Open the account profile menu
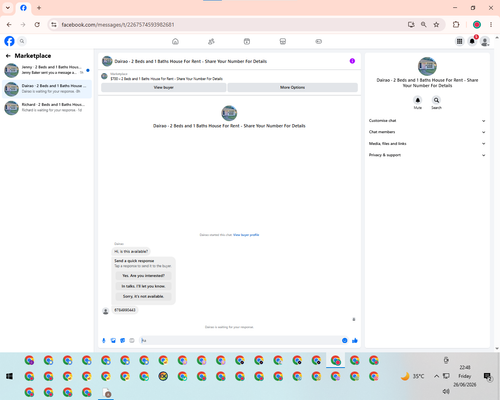This screenshot has width=500, height=400. (485, 41)
